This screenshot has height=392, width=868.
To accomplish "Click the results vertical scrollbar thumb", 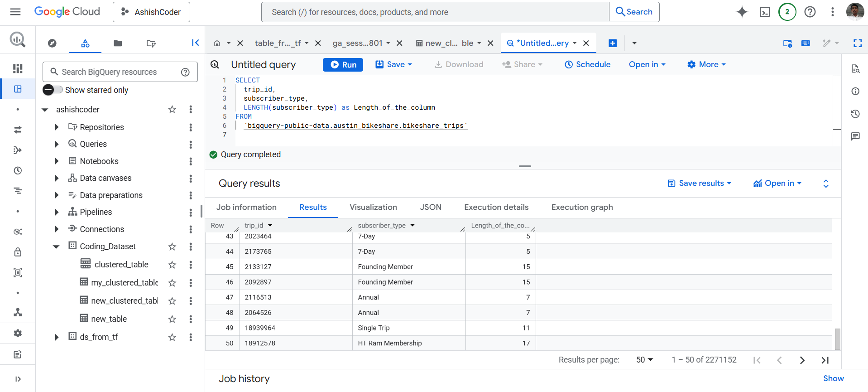I will point(838,339).
